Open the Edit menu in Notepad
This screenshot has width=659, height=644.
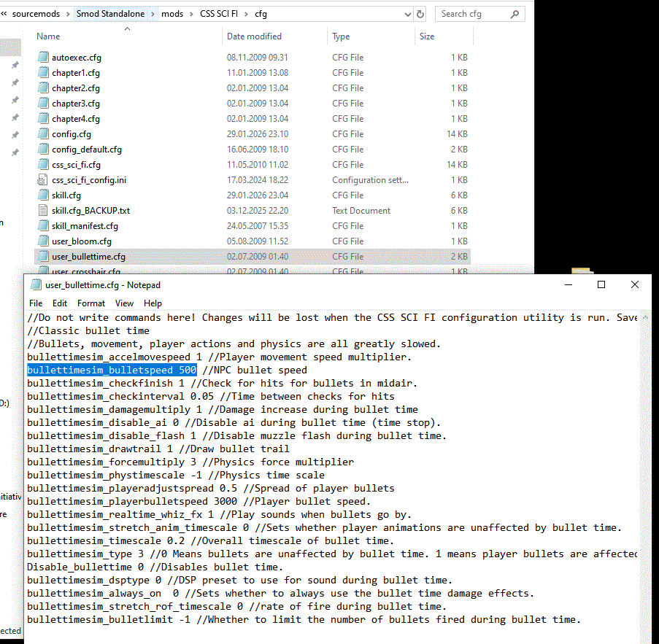coord(60,303)
